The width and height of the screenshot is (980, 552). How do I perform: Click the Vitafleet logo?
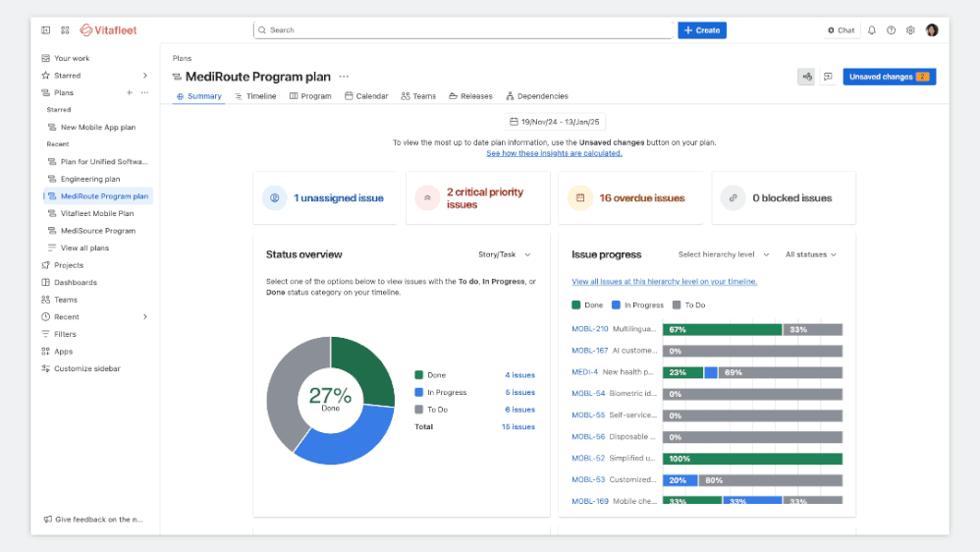click(108, 30)
